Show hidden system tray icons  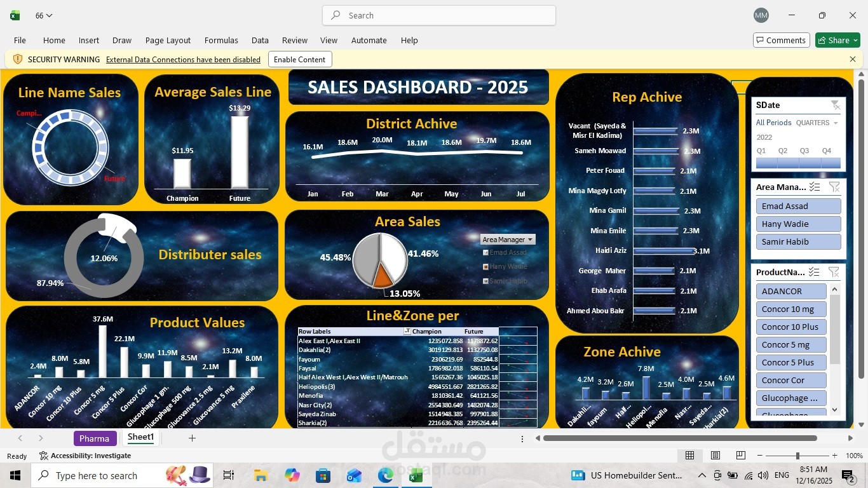702,475
